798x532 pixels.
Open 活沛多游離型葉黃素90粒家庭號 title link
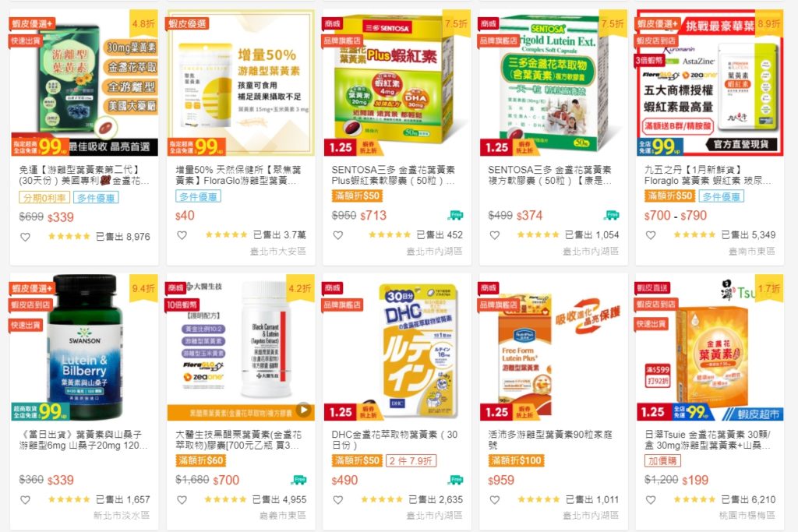pos(549,439)
